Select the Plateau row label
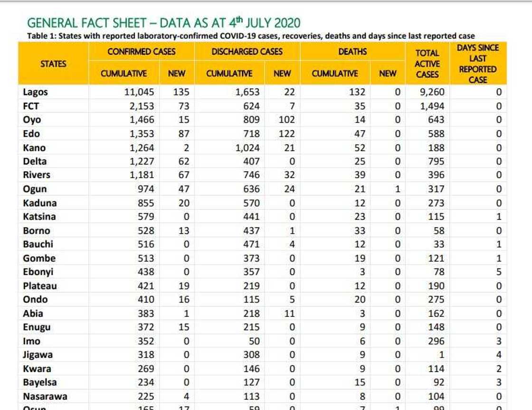 pos(39,286)
